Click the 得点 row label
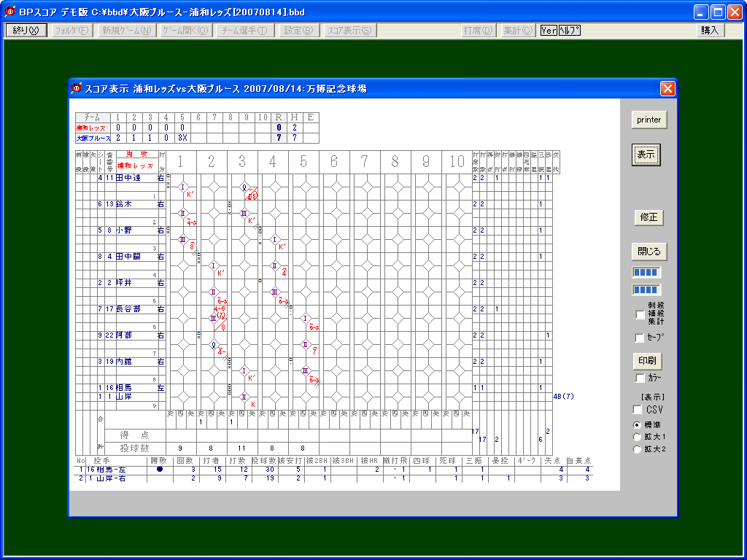This screenshot has width=747, height=560. click(x=134, y=435)
